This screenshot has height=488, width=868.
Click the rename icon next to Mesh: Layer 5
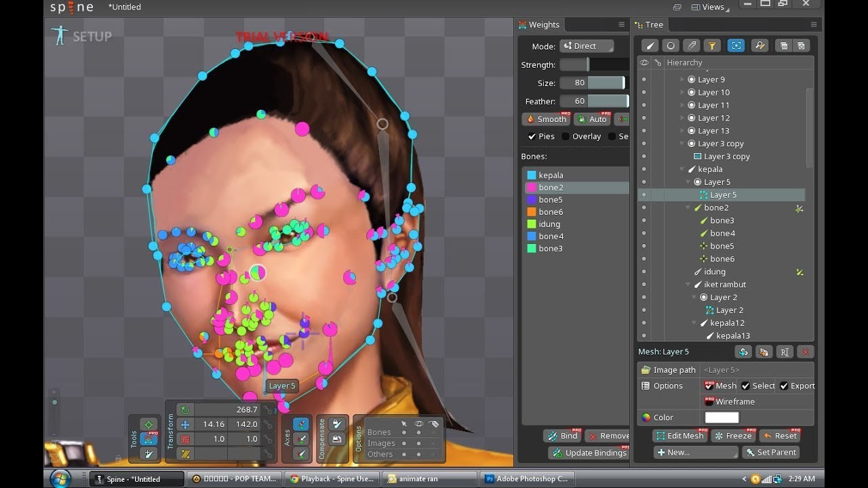tap(785, 351)
